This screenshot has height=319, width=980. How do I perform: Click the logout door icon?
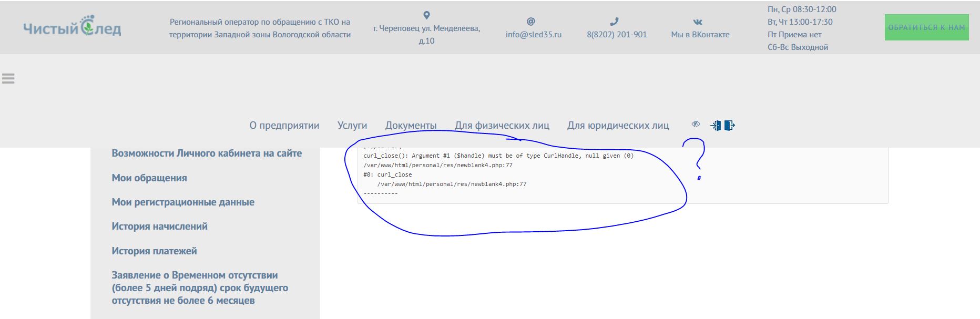pyautogui.click(x=730, y=126)
